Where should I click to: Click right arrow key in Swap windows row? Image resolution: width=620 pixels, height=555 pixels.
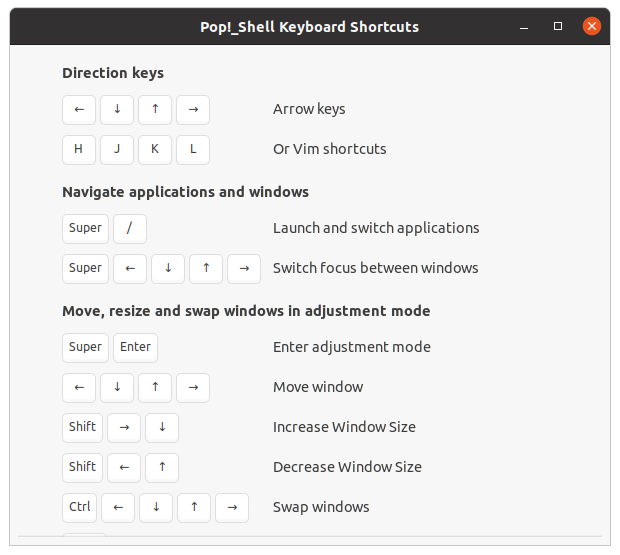232,508
